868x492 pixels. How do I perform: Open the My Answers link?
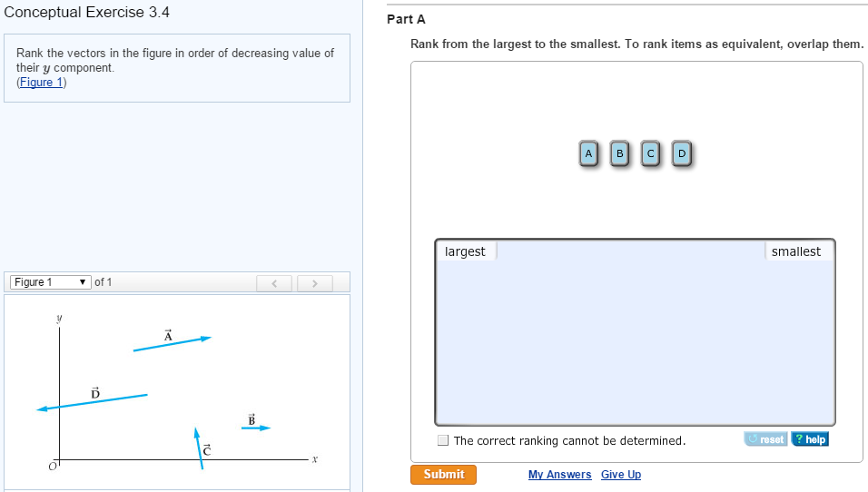coord(559,475)
